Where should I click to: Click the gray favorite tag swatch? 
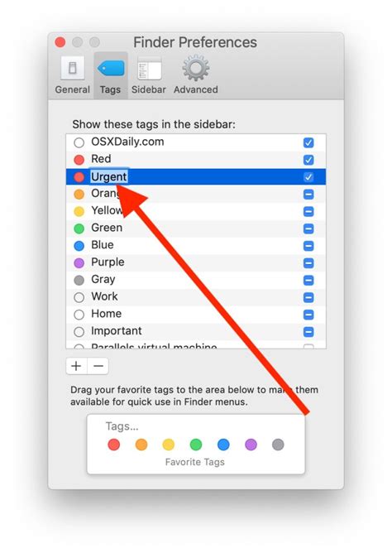click(278, 445)
